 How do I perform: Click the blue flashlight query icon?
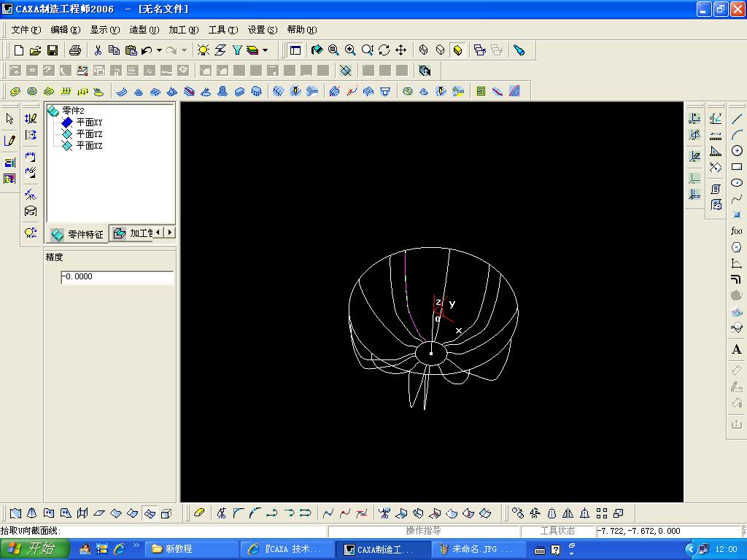click(519, 50)
